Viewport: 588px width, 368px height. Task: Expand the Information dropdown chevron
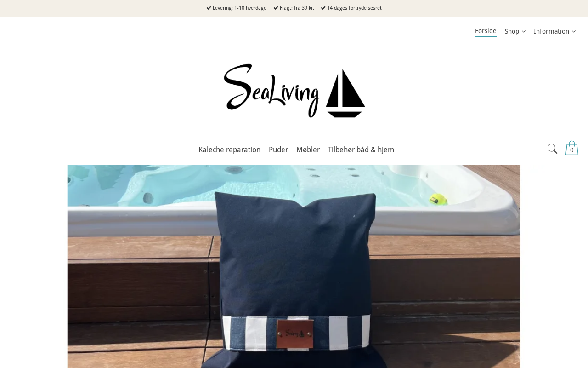pyautogui.click(x=573, y=31)
